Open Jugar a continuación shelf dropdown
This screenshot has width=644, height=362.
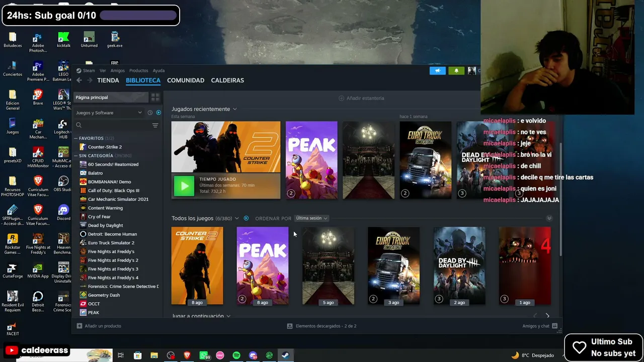coord(228,316)
